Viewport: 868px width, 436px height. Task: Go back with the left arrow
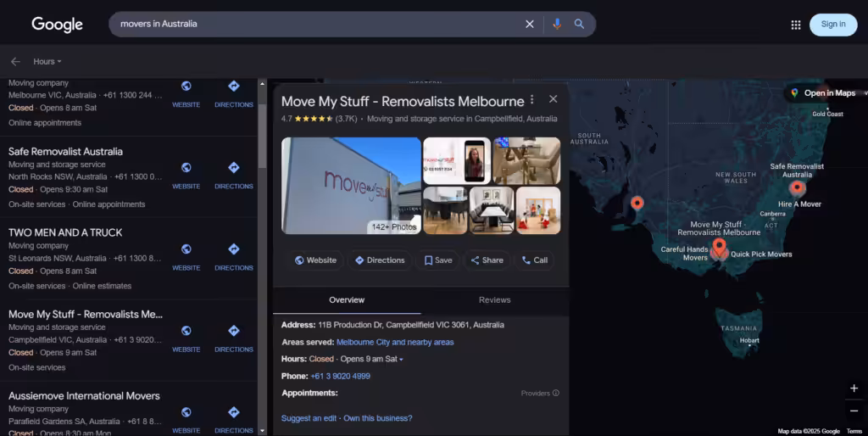click(15, 61)
